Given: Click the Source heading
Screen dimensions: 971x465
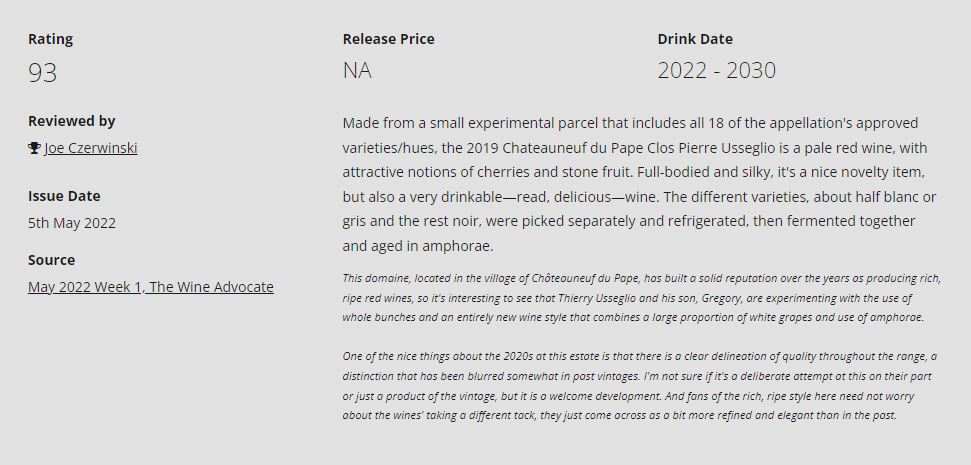Looking at the screenshot, I should tap(51, 260).
